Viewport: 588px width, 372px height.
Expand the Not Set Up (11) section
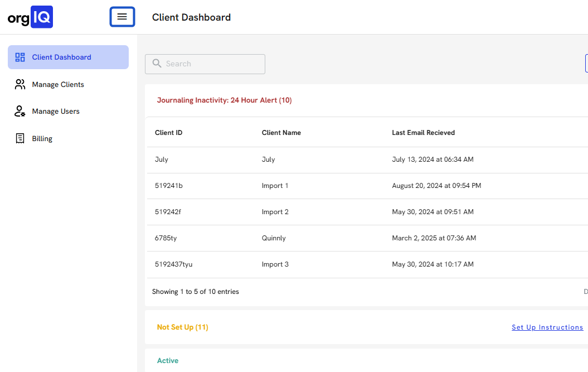point(183,327)
